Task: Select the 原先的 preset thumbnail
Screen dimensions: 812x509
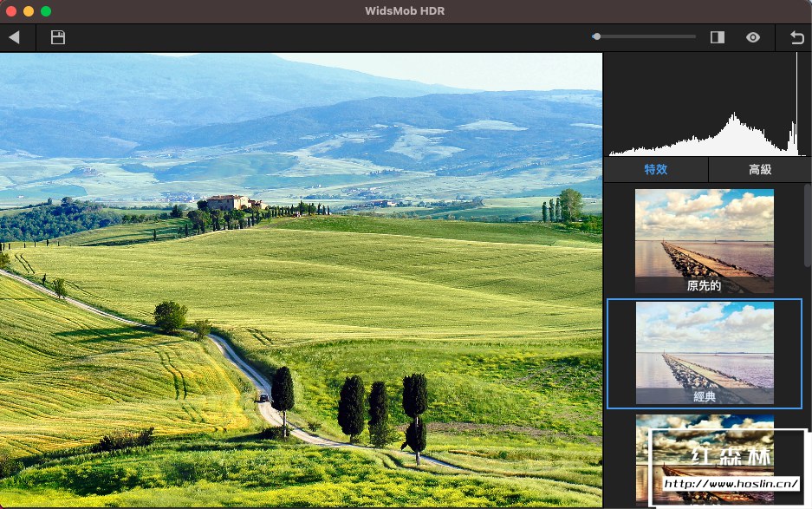Action: [x=705, y=241]
